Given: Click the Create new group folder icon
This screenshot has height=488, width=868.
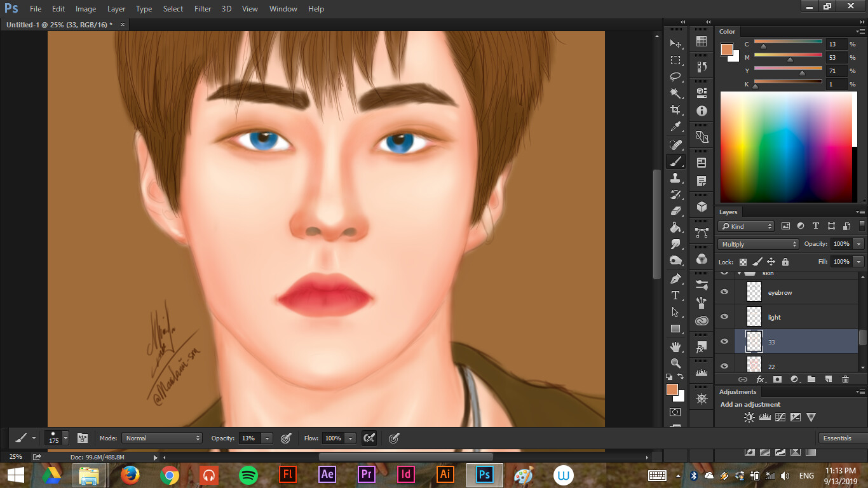Looking at the screenshot, I should [x=811, y=379].
